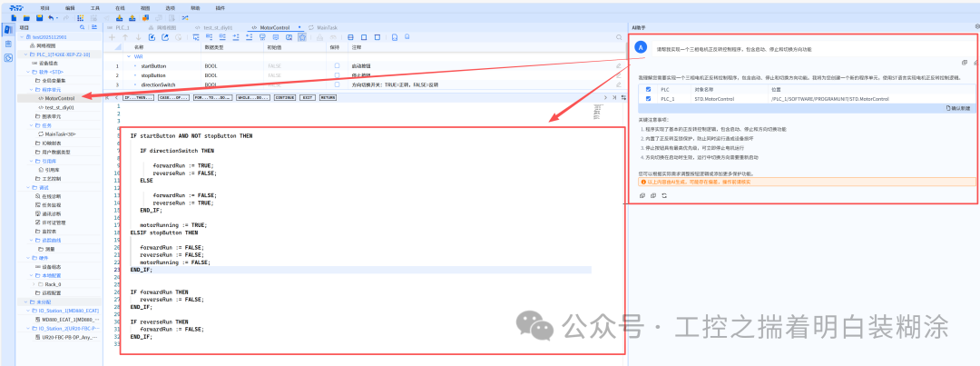Toggle the retain checkbox for stopButton
The height and width of the screenshot is (366, 980).
[337, 75]
